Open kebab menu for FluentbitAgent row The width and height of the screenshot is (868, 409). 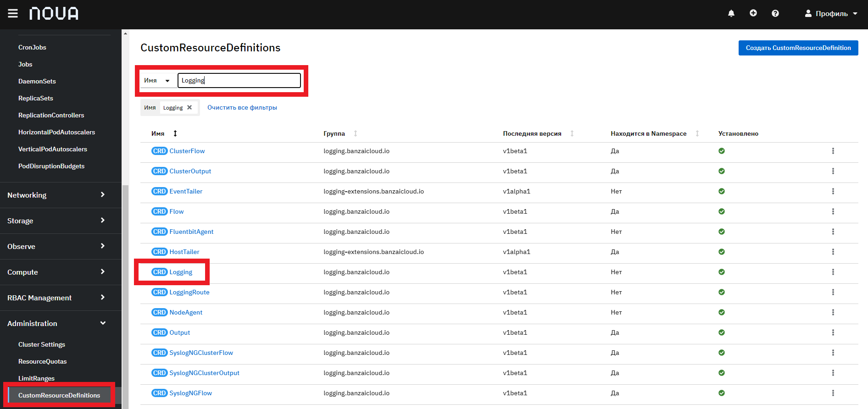point(833,232)
